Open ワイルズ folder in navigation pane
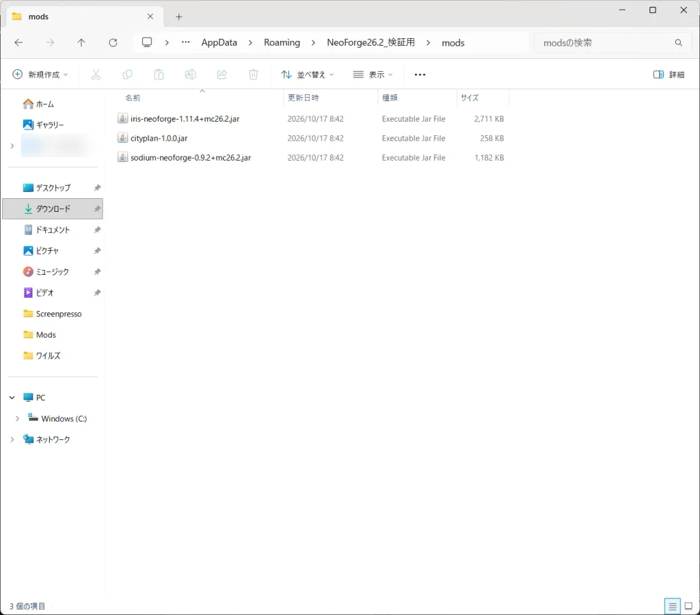Screen dimensions: 700x615 (48, 356)
